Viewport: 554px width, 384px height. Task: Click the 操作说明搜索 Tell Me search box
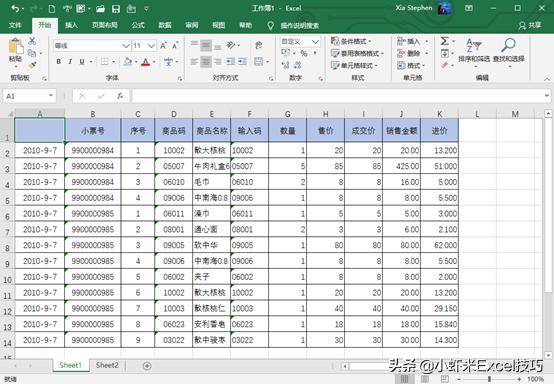point(300,25)
